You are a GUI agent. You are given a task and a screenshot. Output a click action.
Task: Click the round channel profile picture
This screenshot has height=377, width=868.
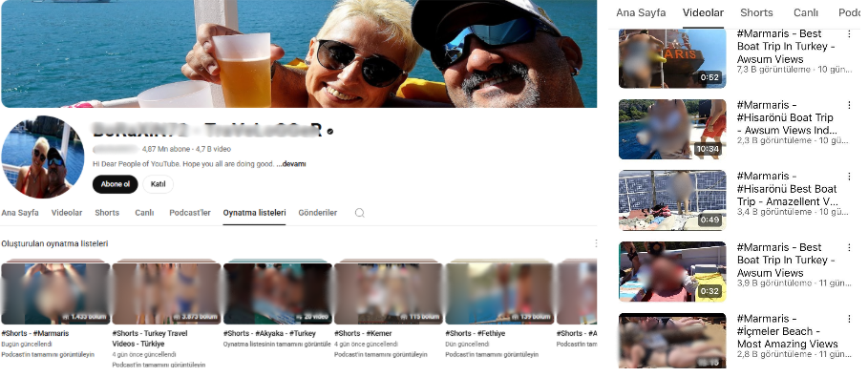pos(43,157)
